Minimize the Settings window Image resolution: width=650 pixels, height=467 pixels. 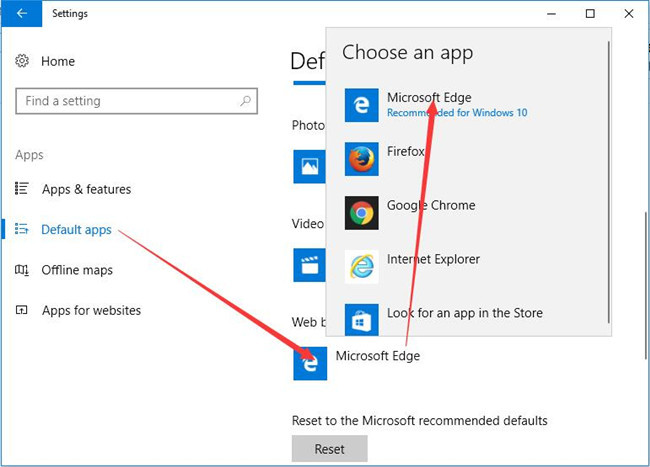click(551, 14)
